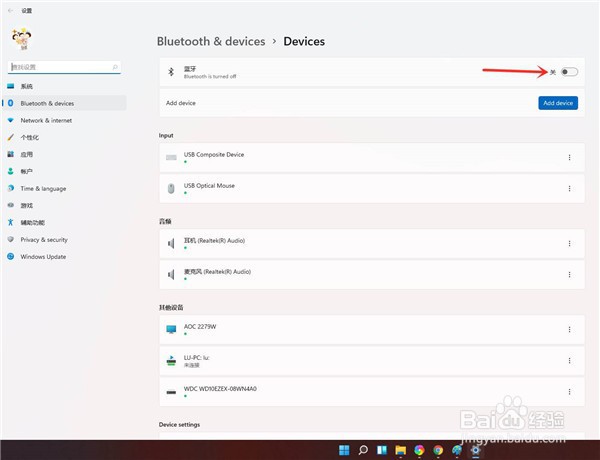
Task: Click the gaming controller icon in sidebar
Action: [x=11, y=206]
